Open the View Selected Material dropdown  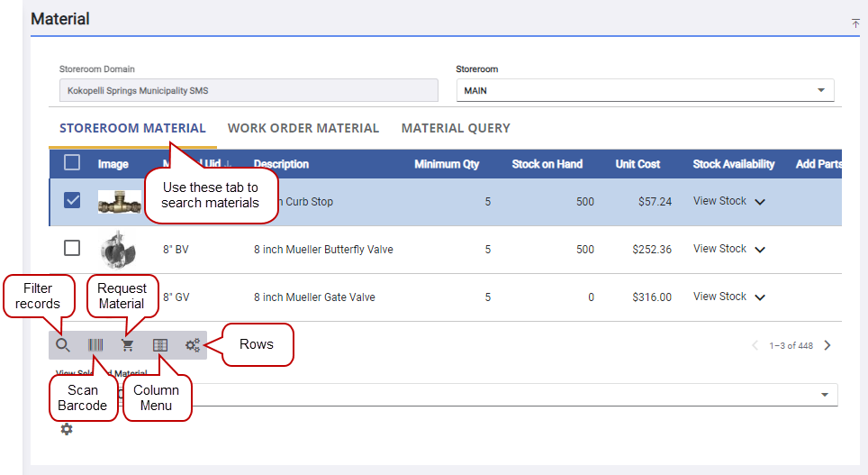tap(825, 395)
